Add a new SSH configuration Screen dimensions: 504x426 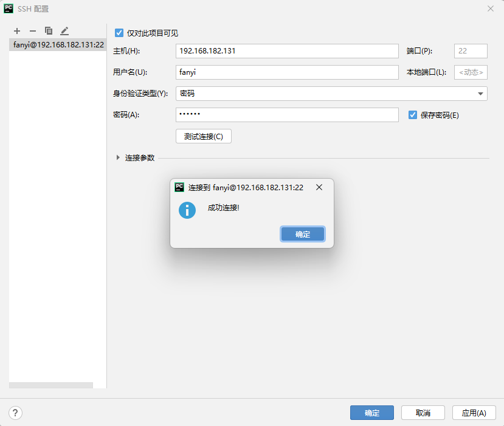(x=17, y=31)
